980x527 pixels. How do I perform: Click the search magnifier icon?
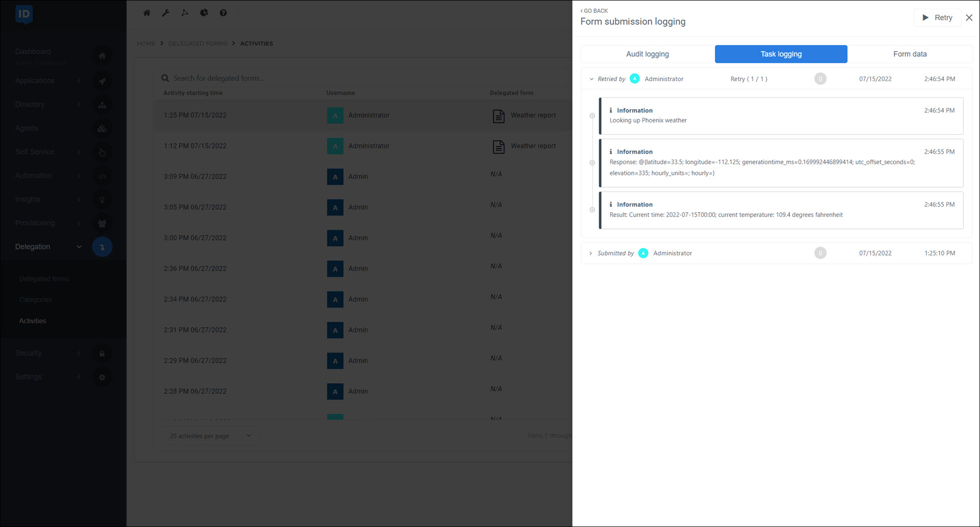165,78
